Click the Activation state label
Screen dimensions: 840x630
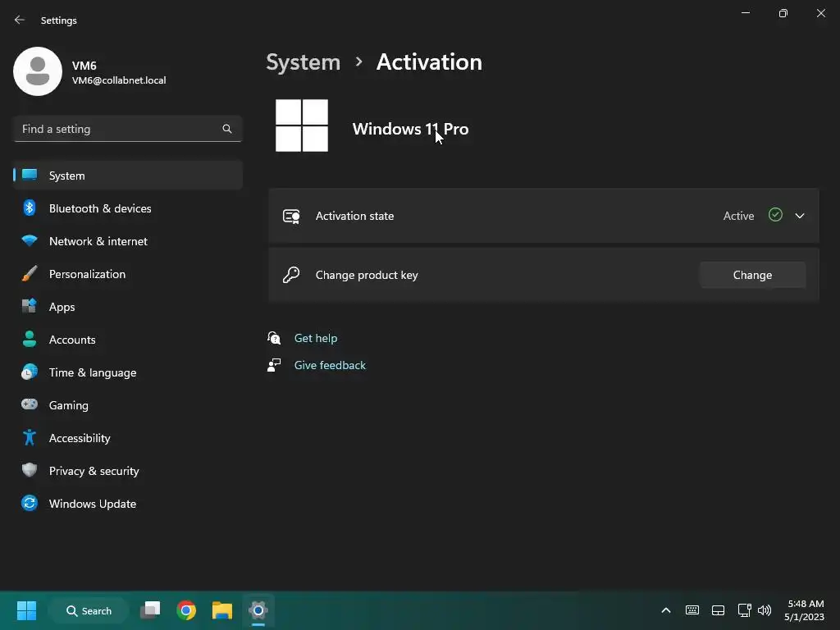coord(354,216)
